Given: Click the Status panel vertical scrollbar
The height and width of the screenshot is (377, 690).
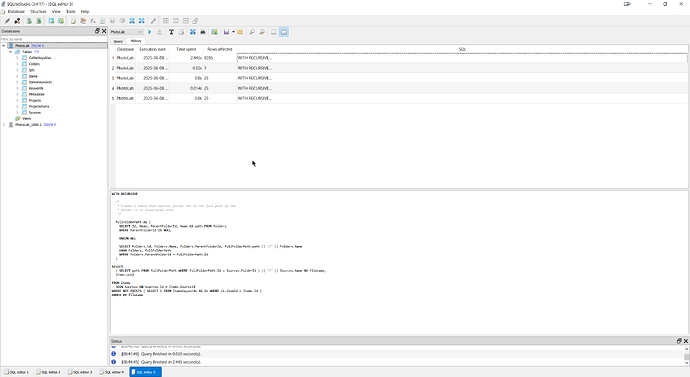Looking at the screenshot, I should click(x=686, y=355).
